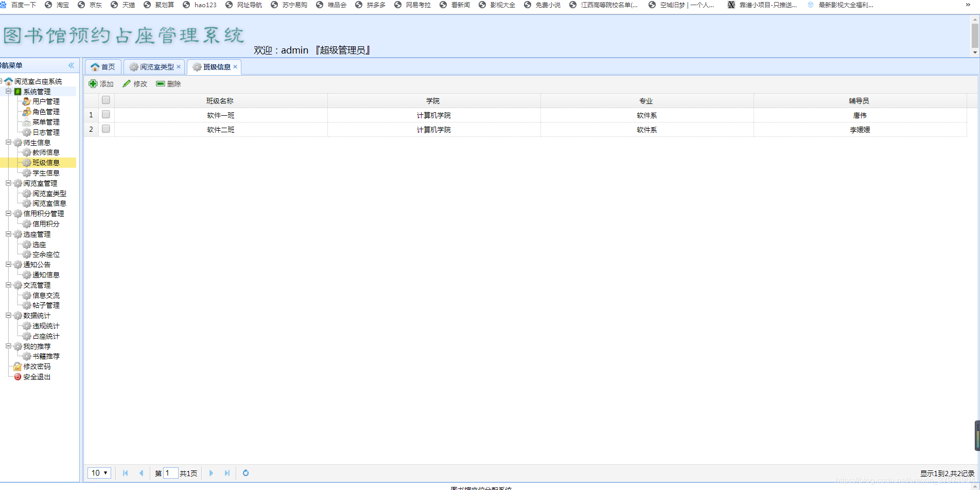Collapse the navigation menu with double-arrow icon
The image size is (980, 490).
click(x=71, y=65)
